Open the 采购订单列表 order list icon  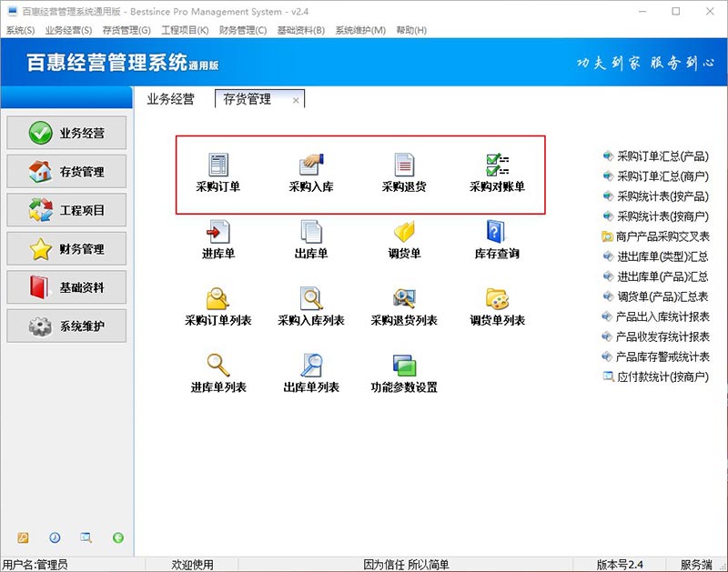pos(218,306)
